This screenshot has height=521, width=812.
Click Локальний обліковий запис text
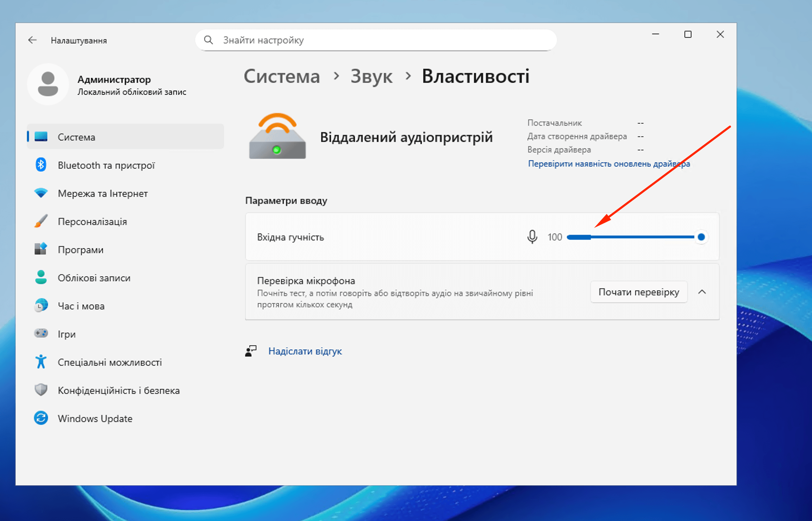pyautogui.click(x=132, y=92)
